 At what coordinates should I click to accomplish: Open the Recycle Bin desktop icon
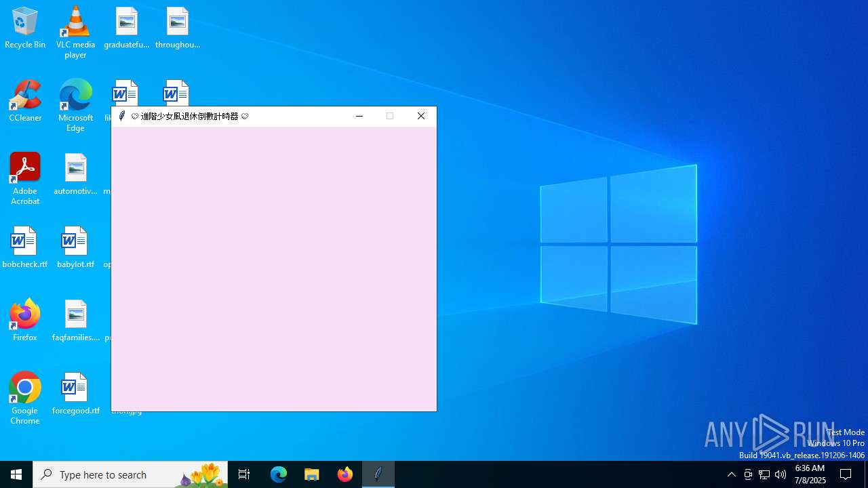25,28
